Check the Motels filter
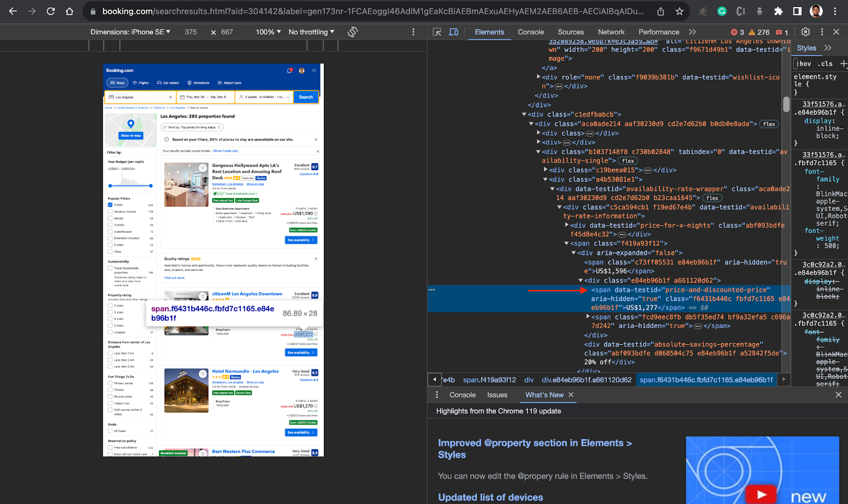Viewport: 848px width, 504px height. click(x=110, y=218)
